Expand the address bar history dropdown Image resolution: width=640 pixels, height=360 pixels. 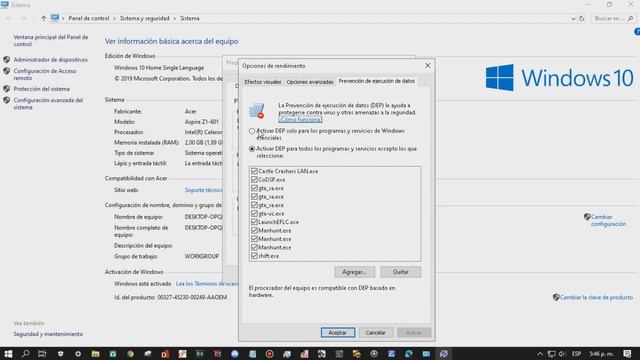click(573, 18)
